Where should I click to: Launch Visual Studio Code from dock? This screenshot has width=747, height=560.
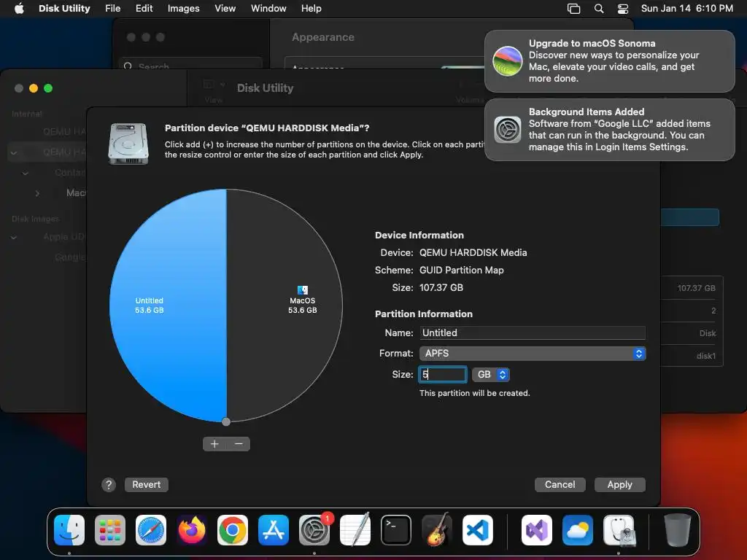point(477,529)
